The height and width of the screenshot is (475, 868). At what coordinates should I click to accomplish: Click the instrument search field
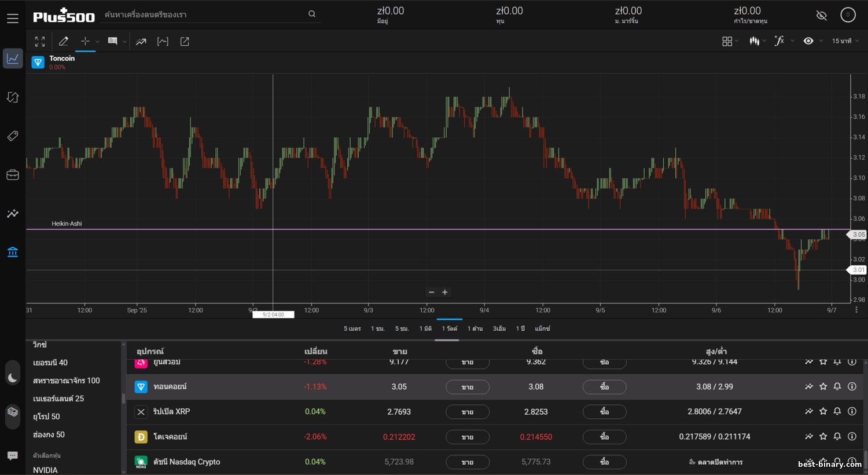tap(205, 14)
